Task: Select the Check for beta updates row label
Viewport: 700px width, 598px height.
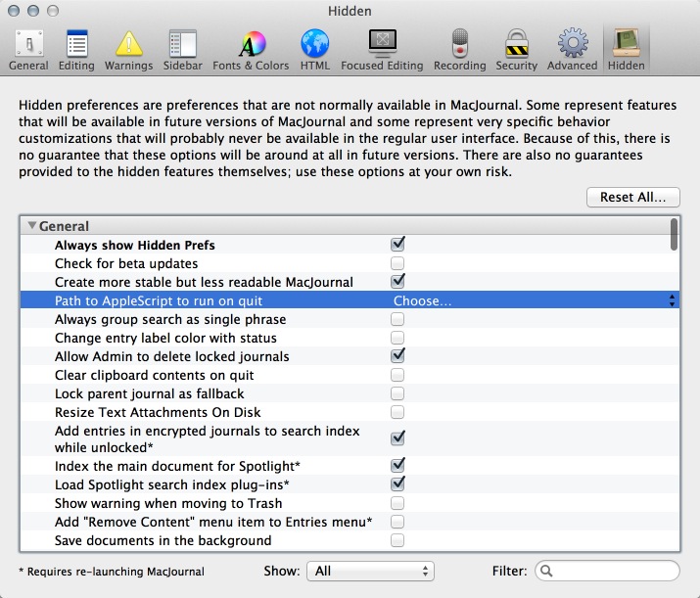Action: point(126,263)
